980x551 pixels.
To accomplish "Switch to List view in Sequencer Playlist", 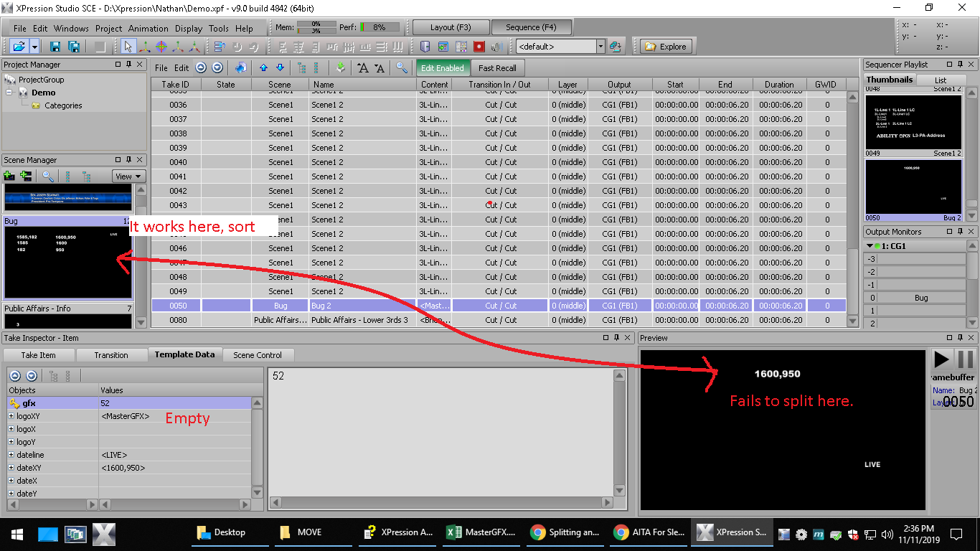I will tap(940, 80).
